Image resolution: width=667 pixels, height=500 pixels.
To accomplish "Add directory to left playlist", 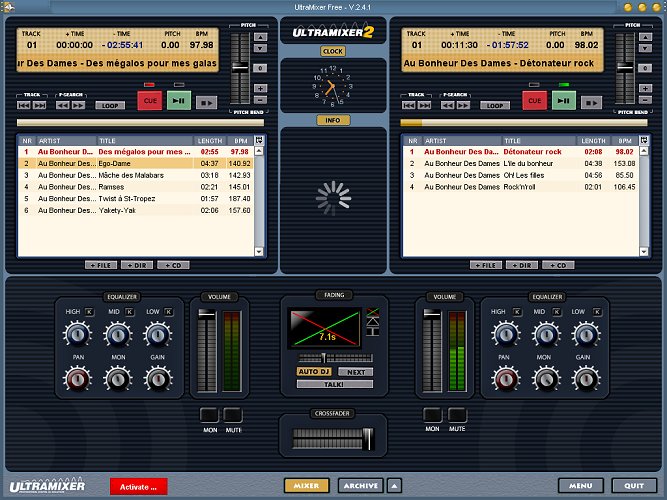I will click(x=137, y=265).
